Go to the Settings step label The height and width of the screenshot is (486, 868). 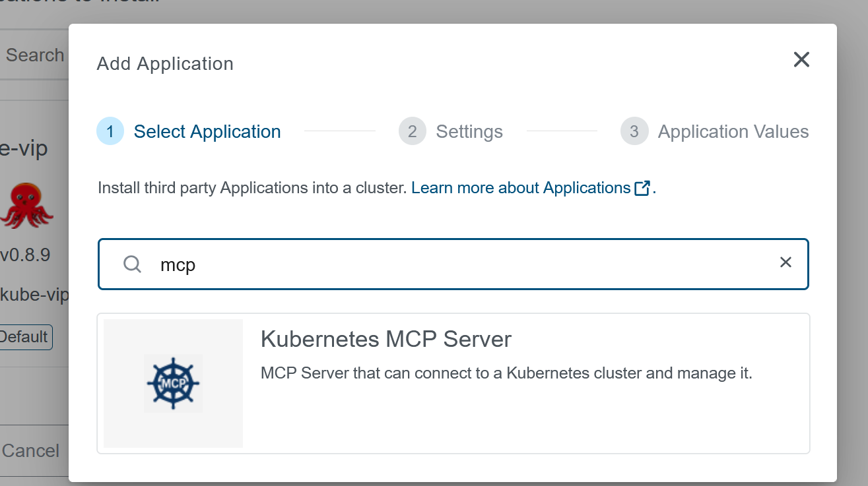pos(469,132)
